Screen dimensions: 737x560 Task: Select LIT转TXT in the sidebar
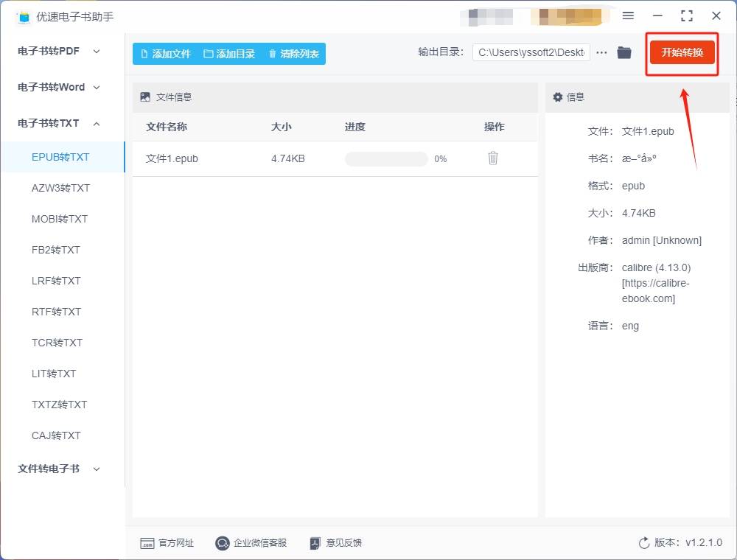pyautogui.click(x=54, y=374)
